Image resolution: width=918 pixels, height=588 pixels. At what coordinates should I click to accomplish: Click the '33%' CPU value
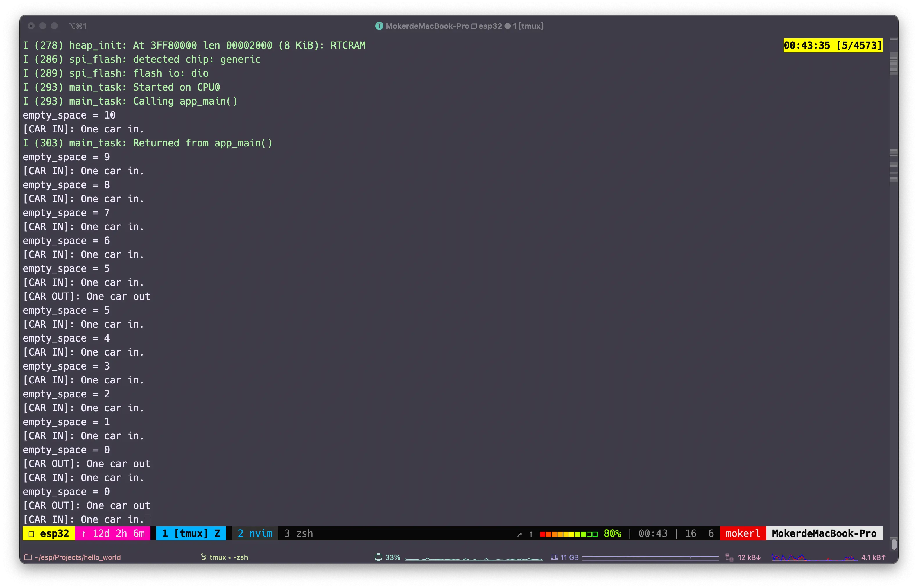click(392, 557)
